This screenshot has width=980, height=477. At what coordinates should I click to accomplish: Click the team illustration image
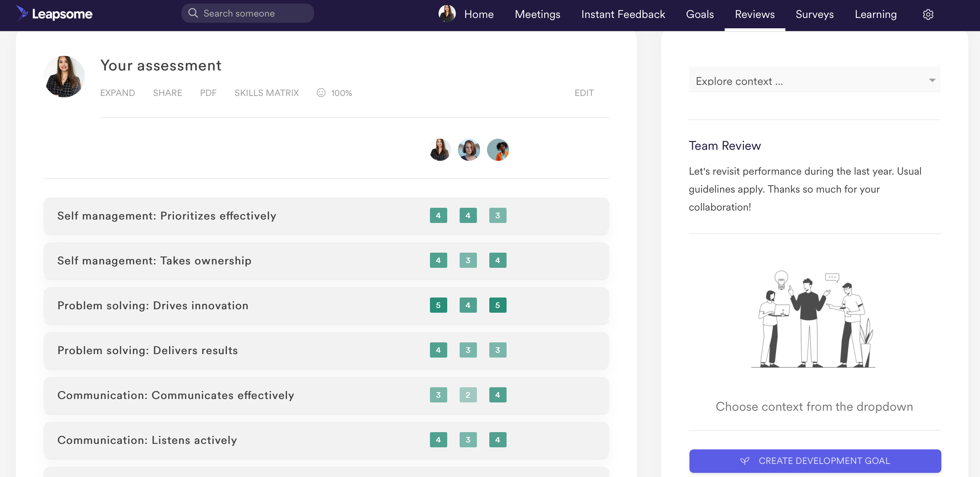[x=814, y=319]
